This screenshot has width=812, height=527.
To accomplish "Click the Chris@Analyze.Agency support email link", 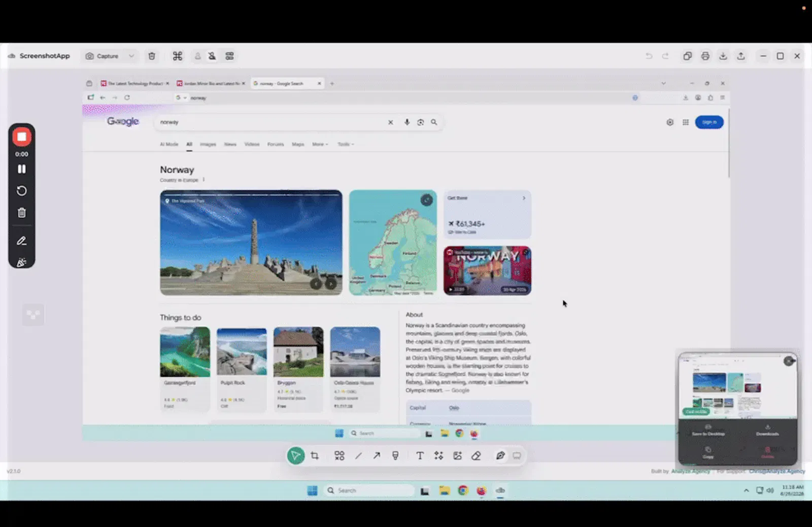I will click(x=777, y=471).
